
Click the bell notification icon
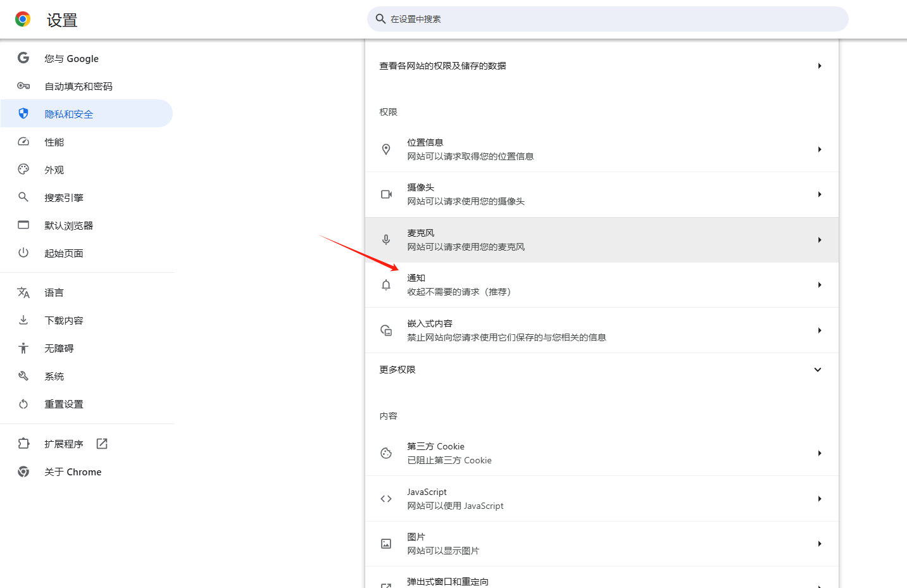click(x=386, y=285)
